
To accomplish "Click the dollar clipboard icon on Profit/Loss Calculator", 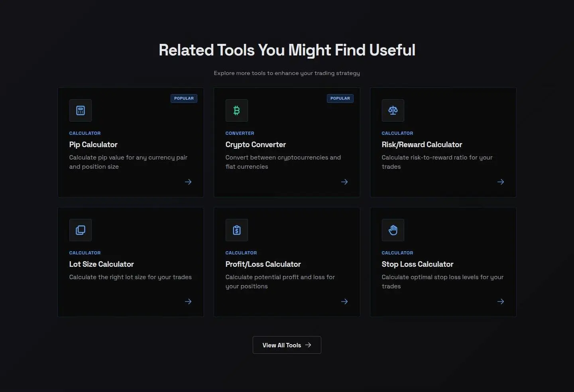I will [237, 230].
